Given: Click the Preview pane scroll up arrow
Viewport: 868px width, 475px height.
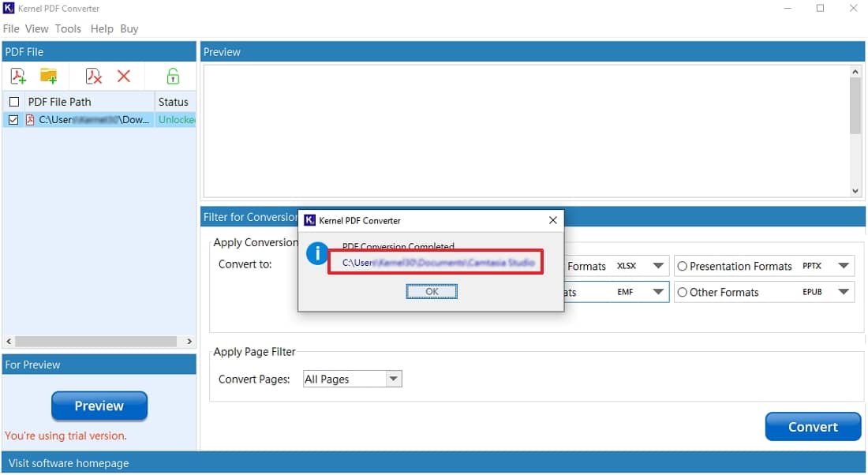Looking at the screenshot, I should tap(855, 72).
